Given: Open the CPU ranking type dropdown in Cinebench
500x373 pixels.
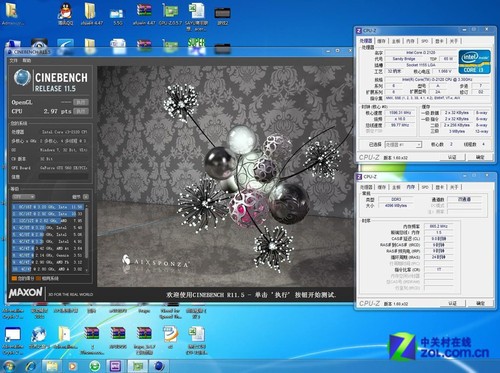Looking at the screenshot, I should [23, 197].
